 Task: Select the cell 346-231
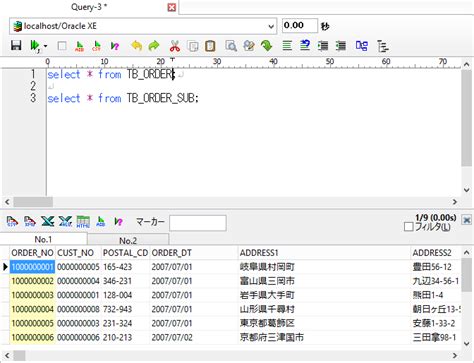coord(126,281)
